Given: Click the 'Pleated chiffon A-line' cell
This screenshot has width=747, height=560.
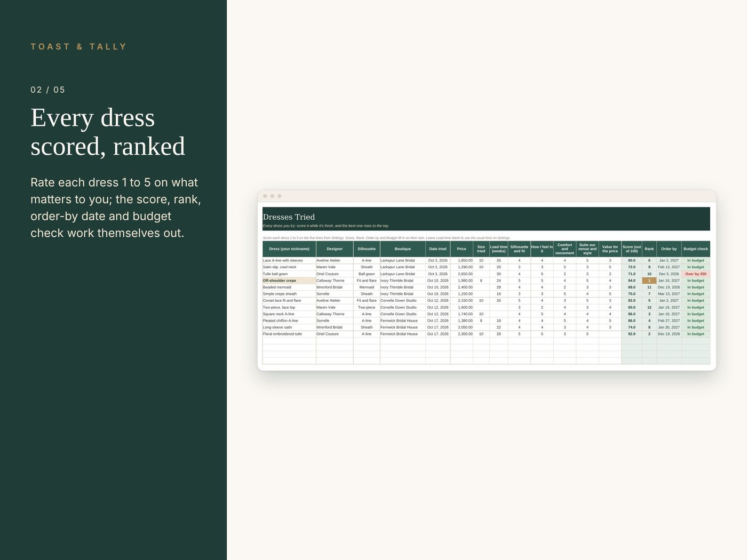Looking at the screenshot, I should point(289,321).
